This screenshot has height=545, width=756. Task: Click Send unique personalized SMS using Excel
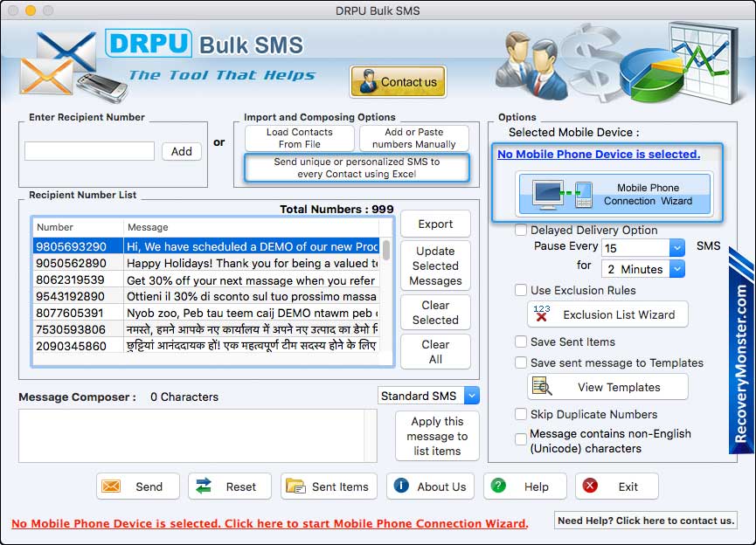[357, 168]
